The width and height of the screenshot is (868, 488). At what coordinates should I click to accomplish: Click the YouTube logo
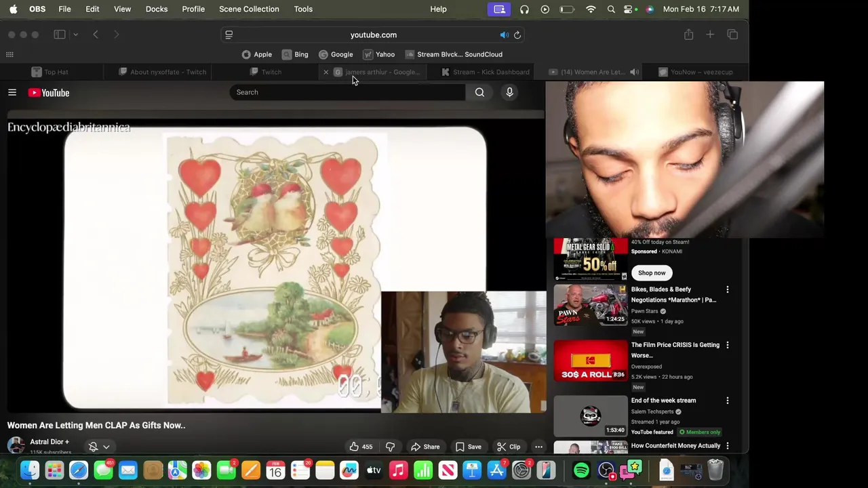coord(49,92)
